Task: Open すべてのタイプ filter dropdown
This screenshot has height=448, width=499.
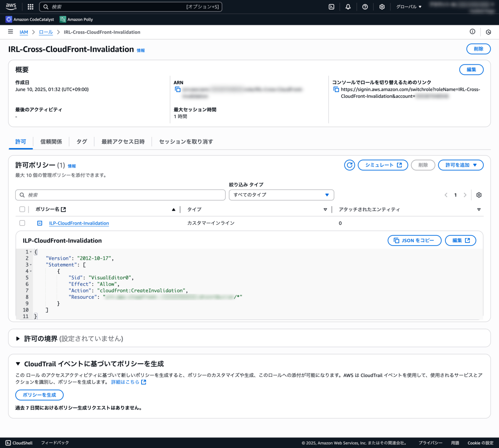Action: [x=281, y=195]
